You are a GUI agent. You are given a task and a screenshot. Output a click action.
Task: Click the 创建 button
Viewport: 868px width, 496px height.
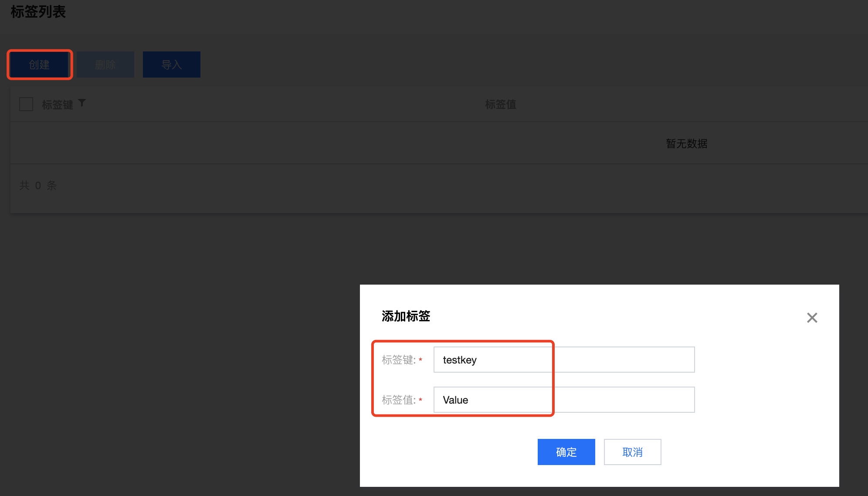[x=40, y=65]
